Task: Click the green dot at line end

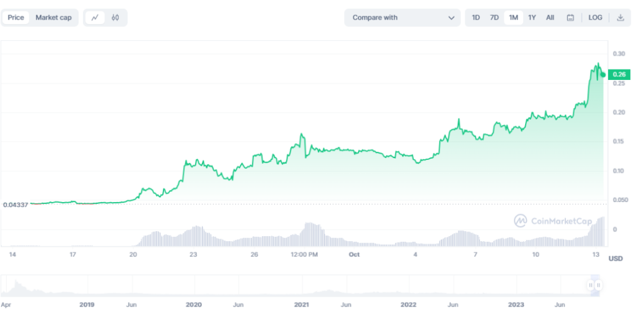Action: pyautogui.click(x=603, y=74)
